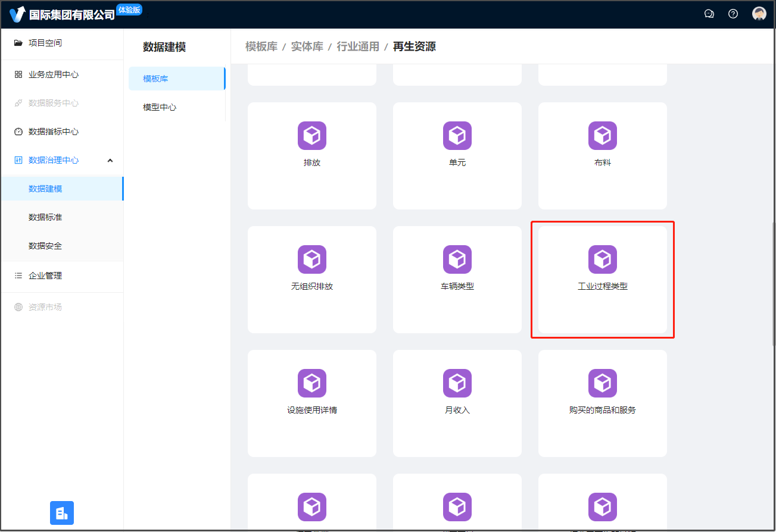Click the company logo in top bar
This screenshot has height=532, width=776.
pos(18,14)
